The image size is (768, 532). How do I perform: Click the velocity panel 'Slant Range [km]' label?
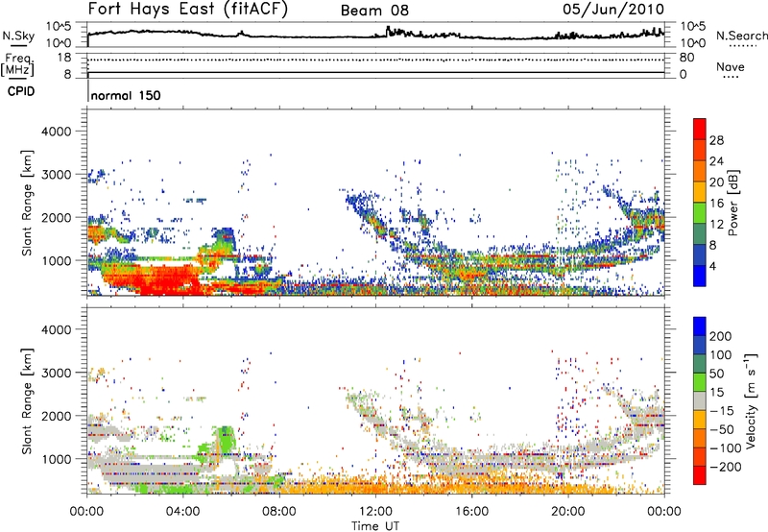pos(27,400)
